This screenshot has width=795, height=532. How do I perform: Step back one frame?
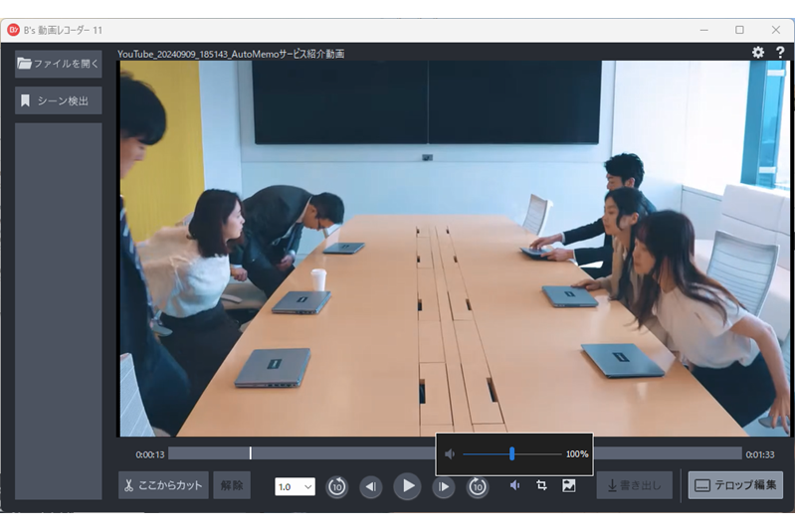(371, 486)
